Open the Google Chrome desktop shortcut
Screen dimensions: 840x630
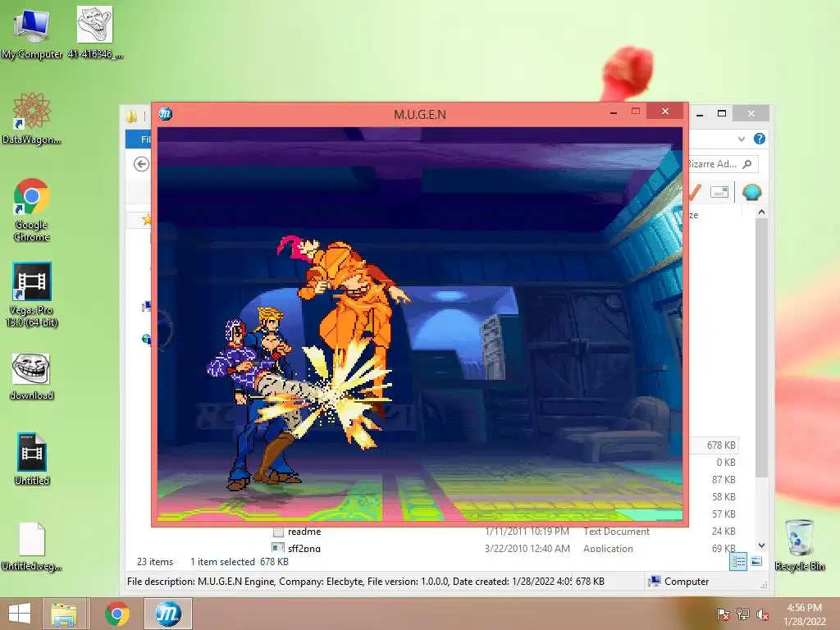[x=31, y=209]
